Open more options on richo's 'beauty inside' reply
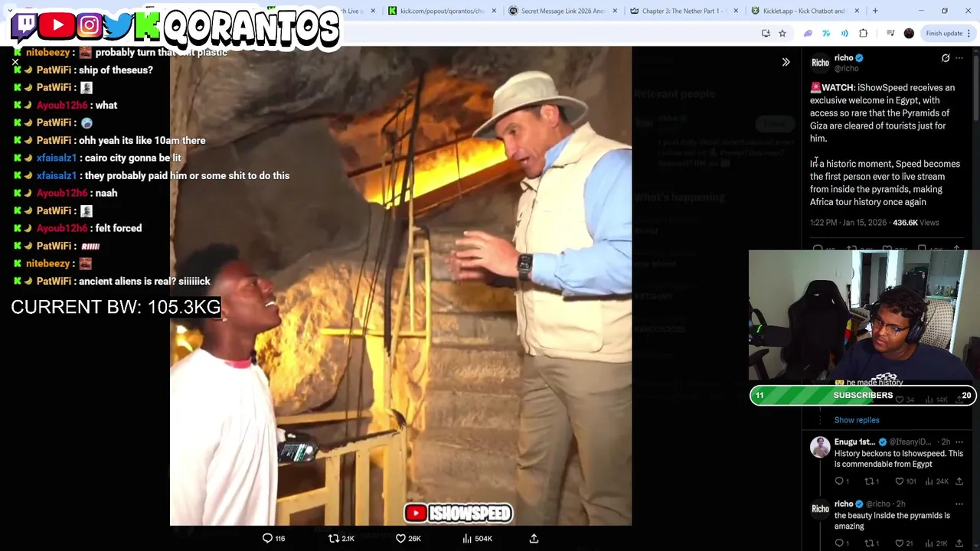The height and width of the screenshot is (551, 980). [x=959, y=504]
